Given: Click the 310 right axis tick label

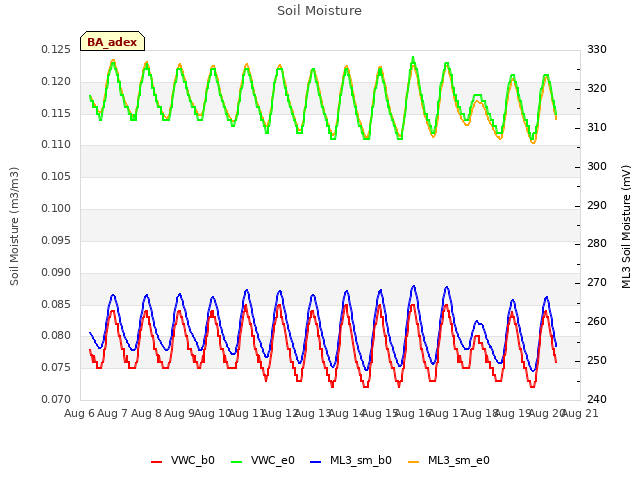Looking at the screenshot, I should click(x=597, y=127).
